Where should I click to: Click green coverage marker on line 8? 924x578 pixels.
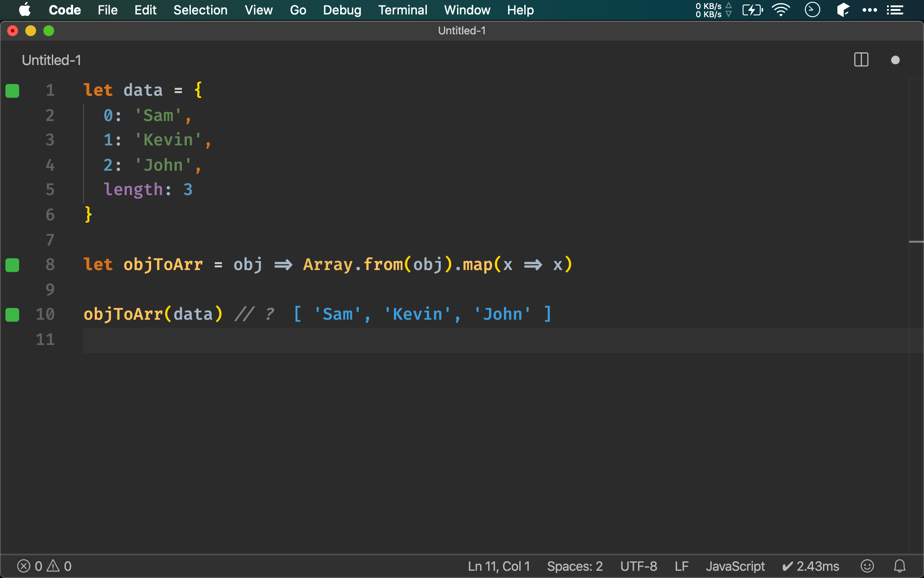pos(12,265)
